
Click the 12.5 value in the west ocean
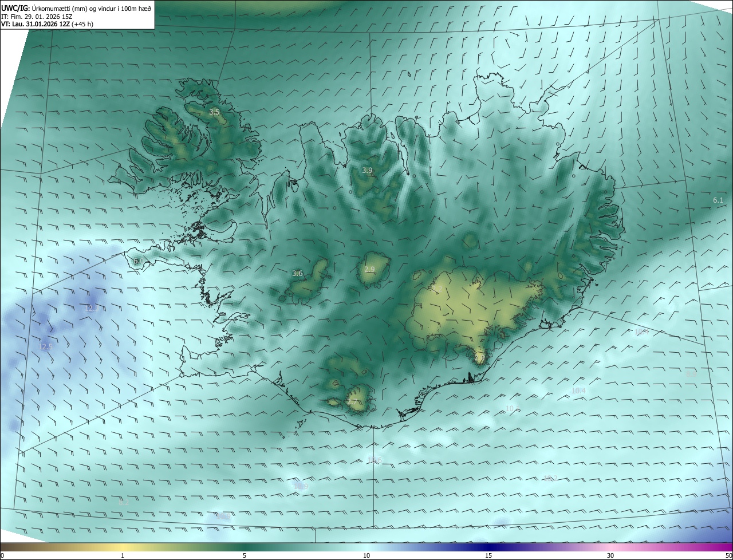[x=45, y=347]
